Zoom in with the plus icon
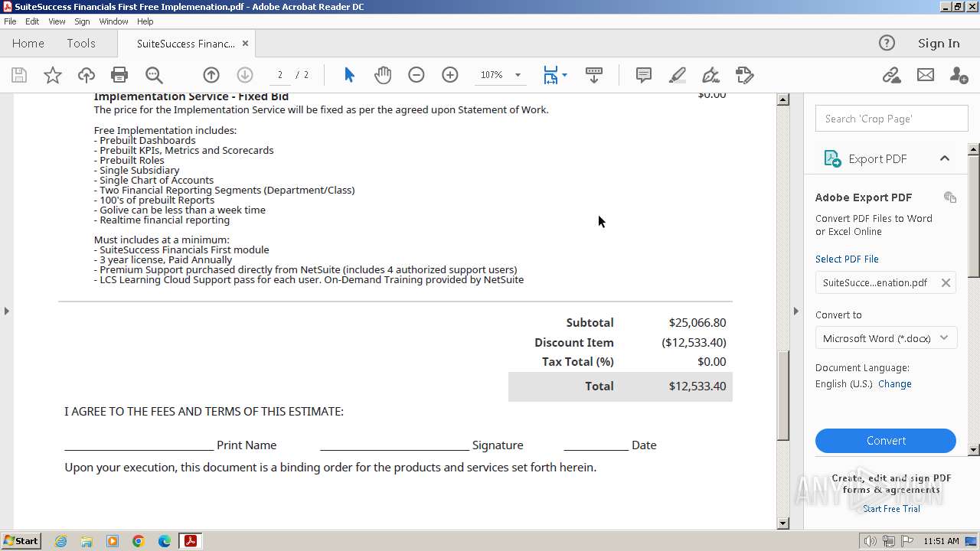Screen dimensions: 980x551 pyautogui.click(x=450, y=75)
